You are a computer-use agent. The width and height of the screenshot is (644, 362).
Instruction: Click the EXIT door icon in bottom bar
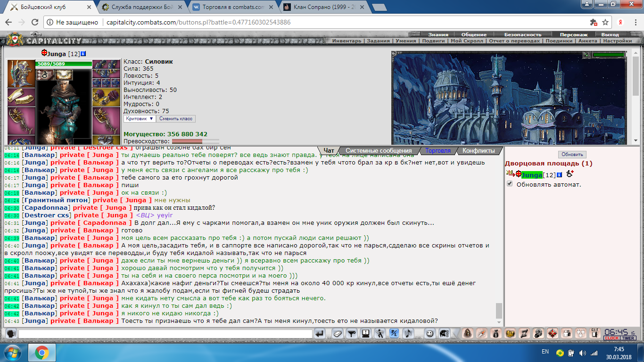coord(595,333)
